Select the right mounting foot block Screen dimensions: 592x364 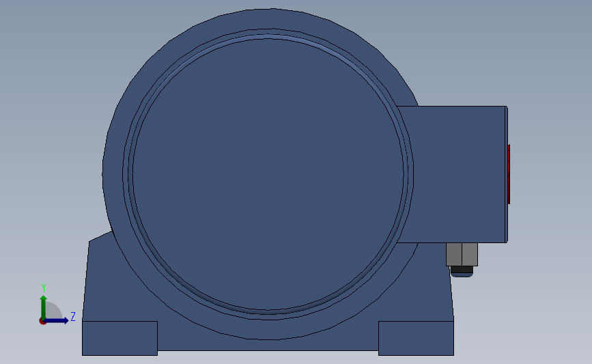[x=416, y=338]
